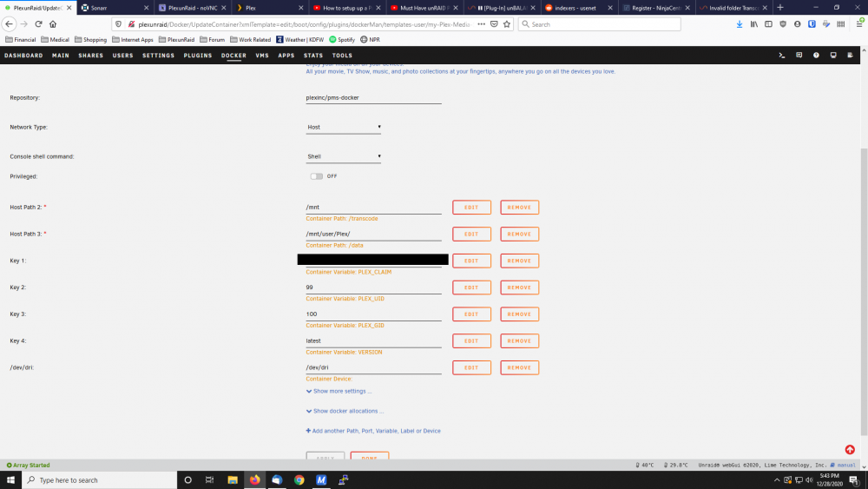
Task: Open the Stats menu
Action: pos(312,56)
